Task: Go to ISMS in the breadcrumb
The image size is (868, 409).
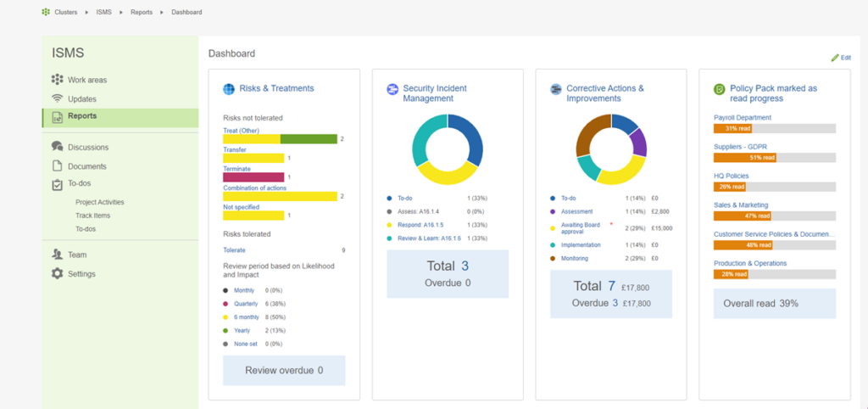Action: pyautogui.click(x=103, y=12)
